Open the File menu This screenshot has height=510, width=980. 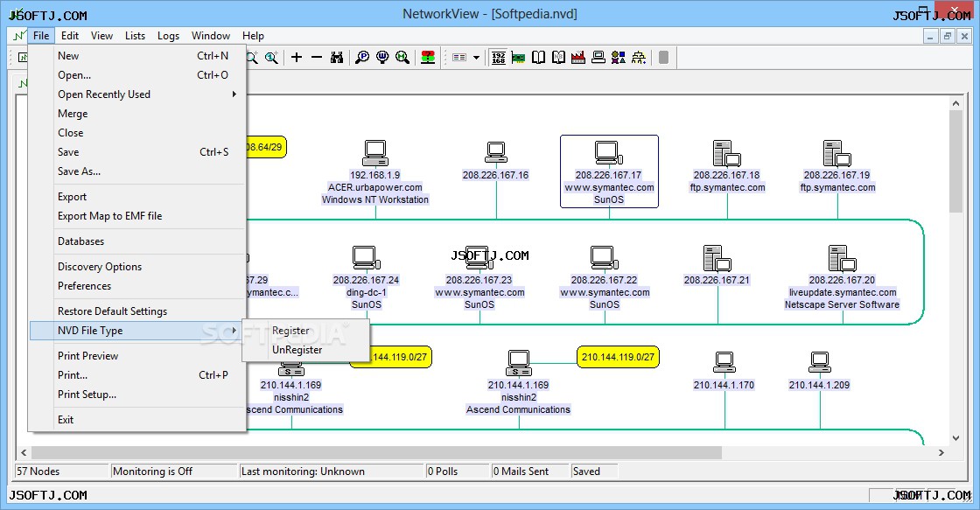[41, 36]
